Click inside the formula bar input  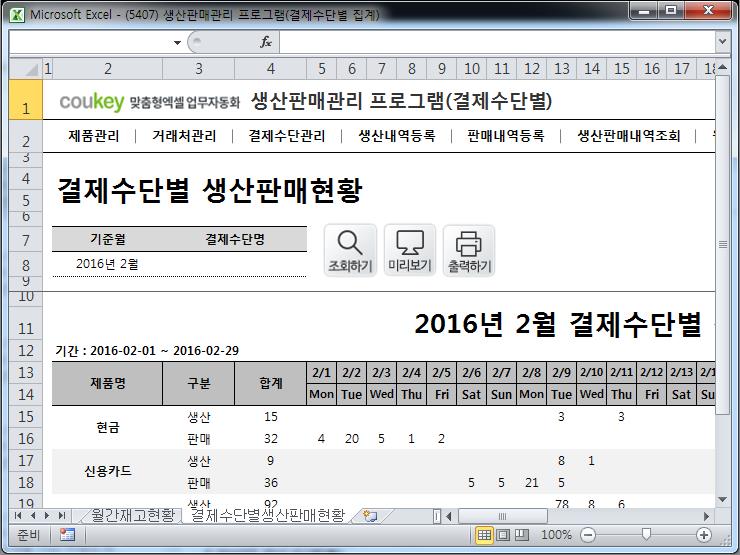coord(497,42)
